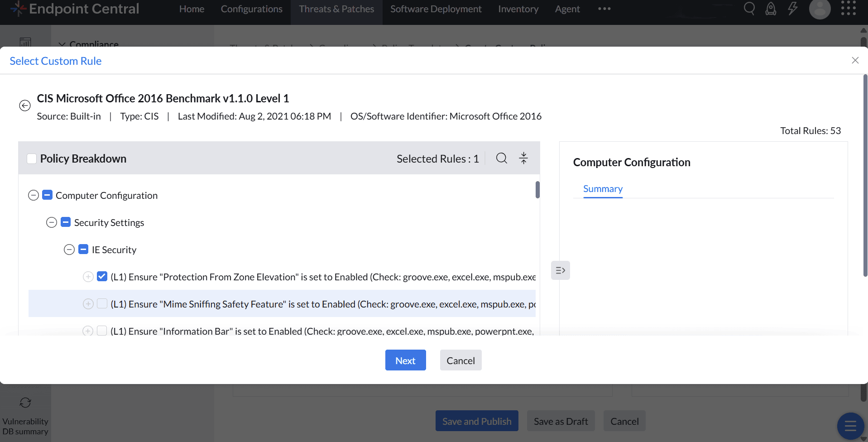Toggle the Policy Breakdown select-all checkbox
The image size is (868, 442).
click(x=32, y=159)
